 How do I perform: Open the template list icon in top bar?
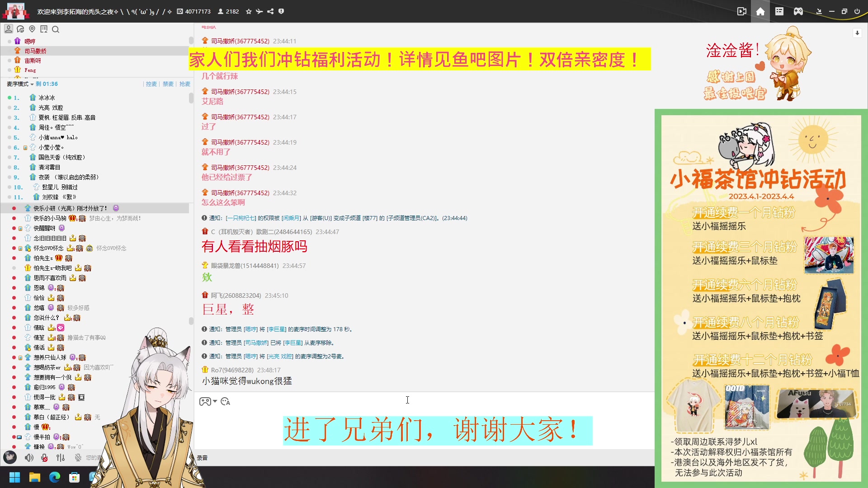[779, 11]
